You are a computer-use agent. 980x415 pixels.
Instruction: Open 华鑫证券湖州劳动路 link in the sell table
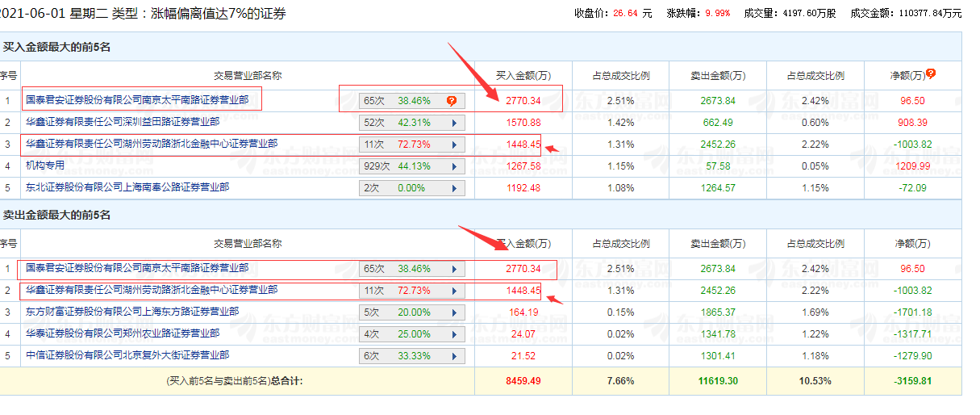pos(152,290)
